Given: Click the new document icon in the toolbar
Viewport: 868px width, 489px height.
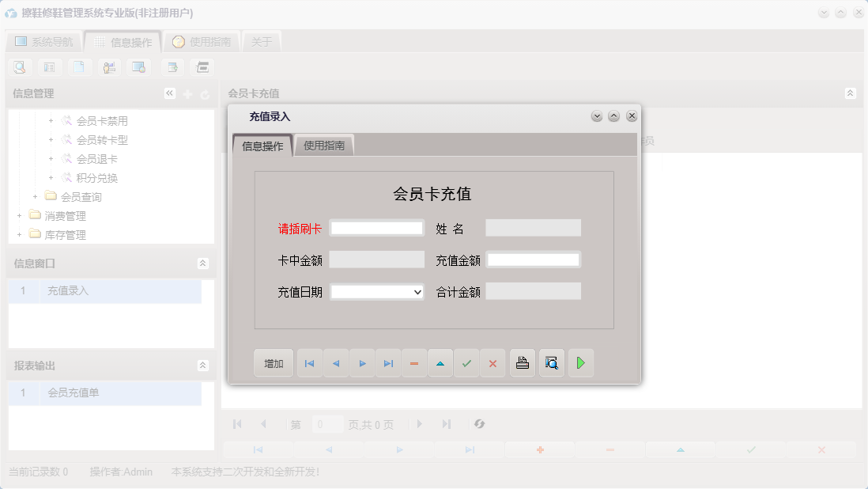Looking at the screenshot, I should click(x=79, y=67).
